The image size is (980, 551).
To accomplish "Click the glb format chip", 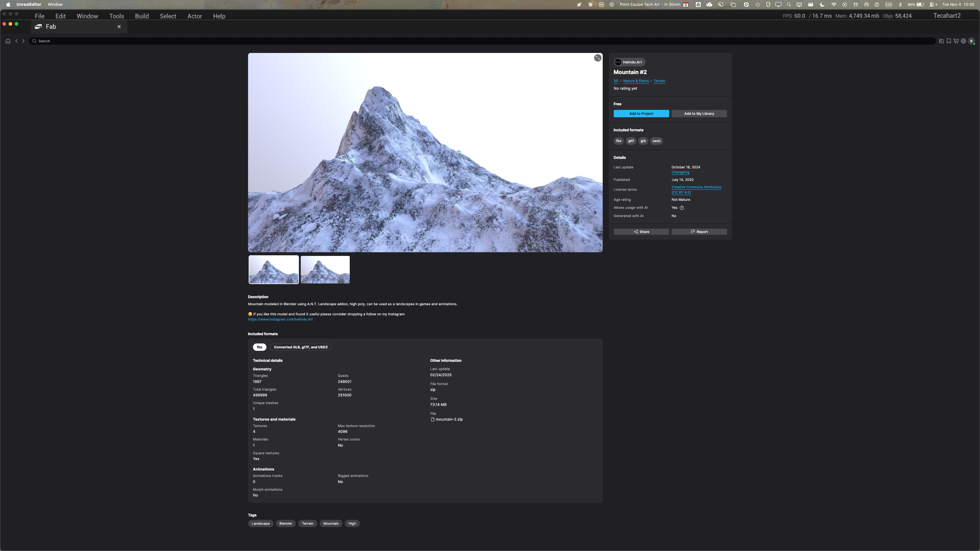I will click(643, 141).
